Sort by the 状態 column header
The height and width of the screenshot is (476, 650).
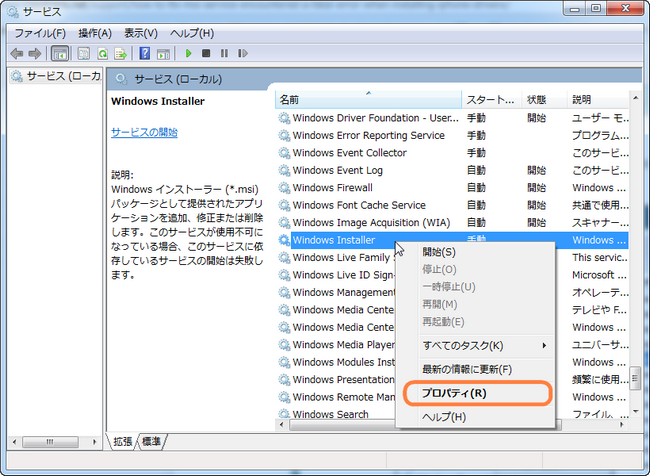544,100
